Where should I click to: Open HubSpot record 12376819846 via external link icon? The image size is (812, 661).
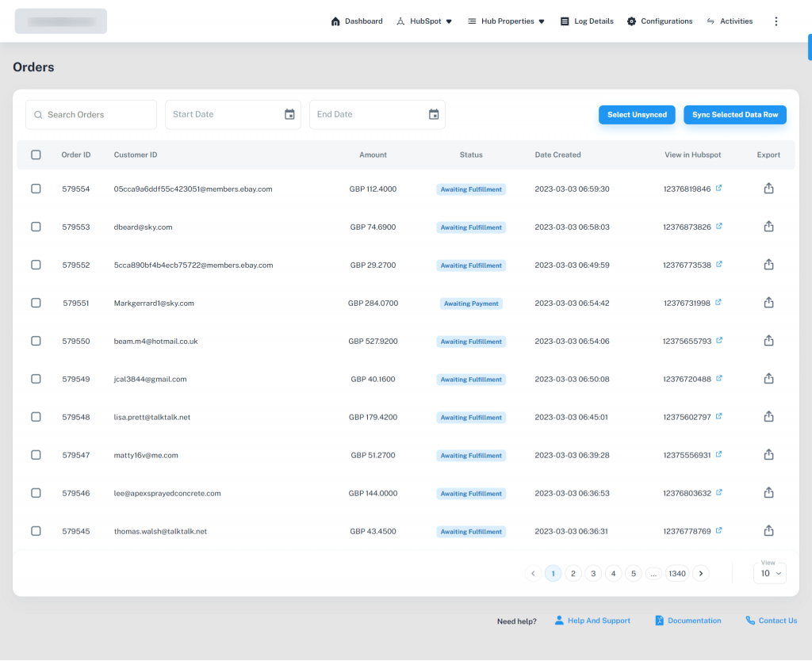[719, 188]
